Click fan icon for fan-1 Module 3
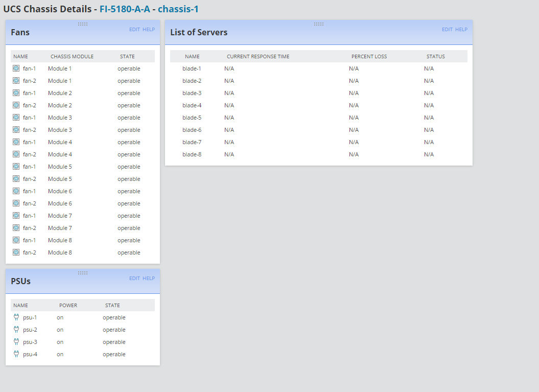 (x=16, y=118)
